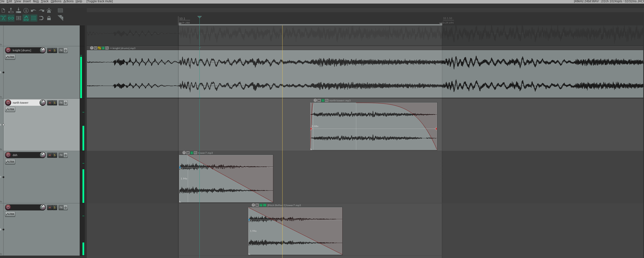Open Project Settings info icon

click(x=26, y=10)
